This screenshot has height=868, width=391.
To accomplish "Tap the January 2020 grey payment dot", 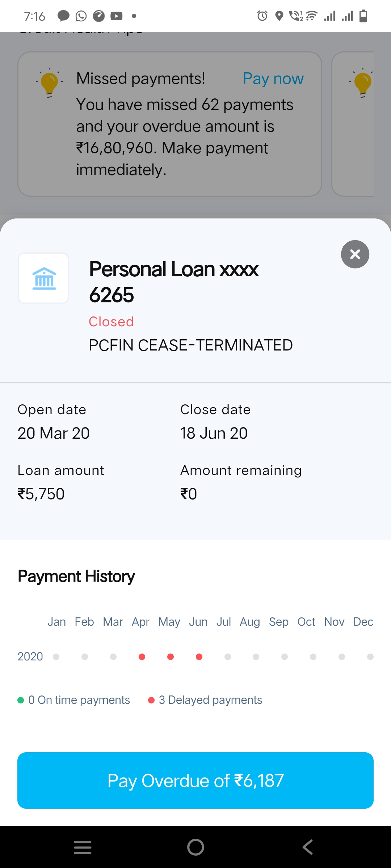I will [x=56, y=656].
